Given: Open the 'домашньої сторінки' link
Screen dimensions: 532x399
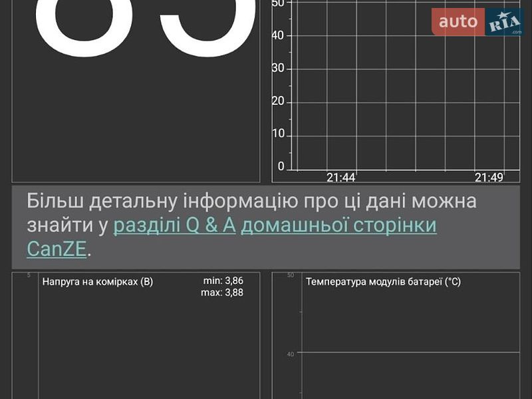Looking at the screenshot, I should point(338,225).
